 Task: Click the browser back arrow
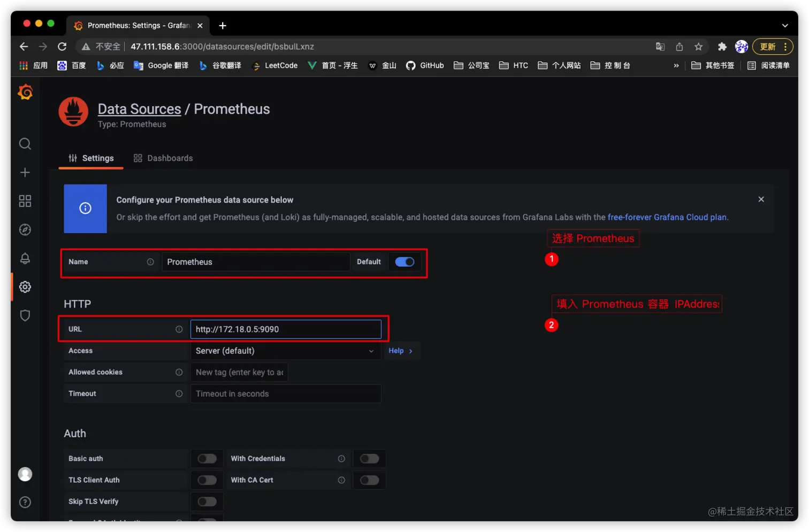point(24,47)
